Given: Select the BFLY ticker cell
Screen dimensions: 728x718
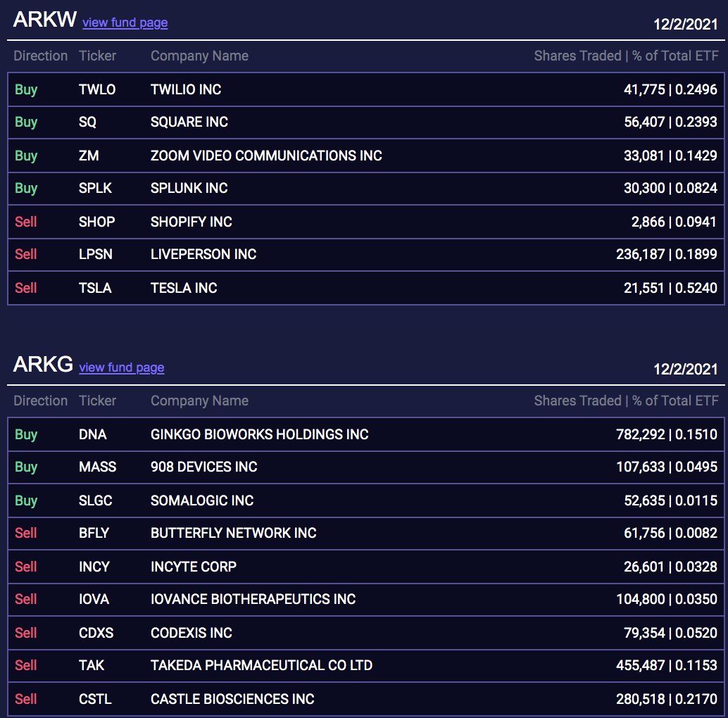Looking at the screenshot, I should pyautogui.click(x=94, y=533).
